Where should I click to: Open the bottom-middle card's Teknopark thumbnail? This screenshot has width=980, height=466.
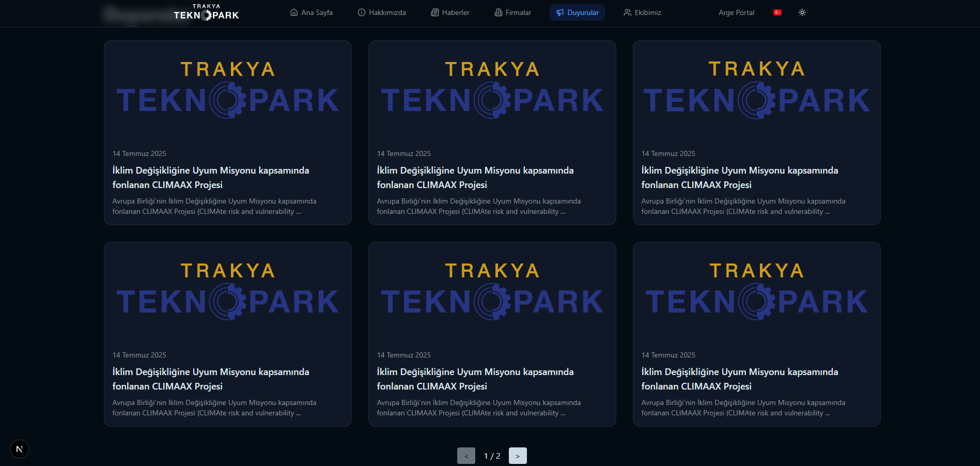[x=492, y=291]
